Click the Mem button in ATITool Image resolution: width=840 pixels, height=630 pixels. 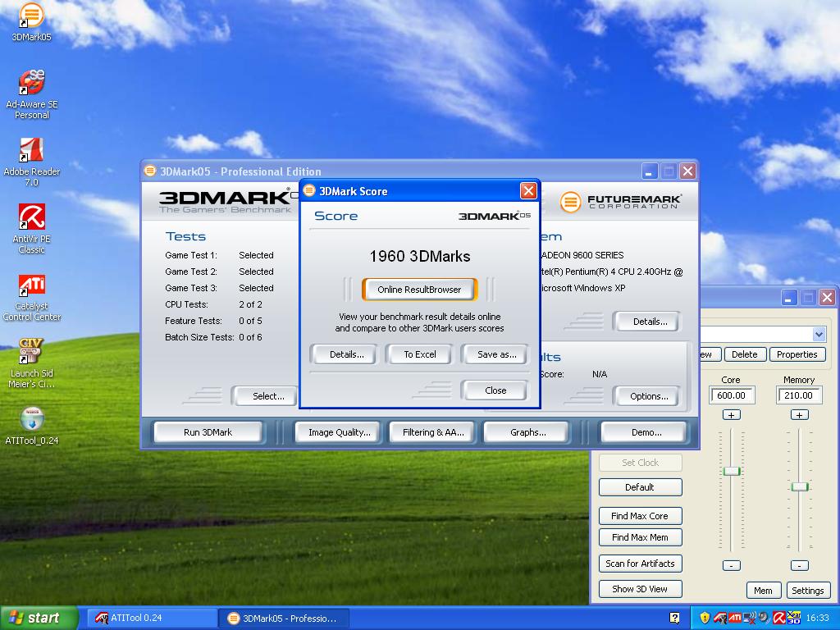coord(763,591)
